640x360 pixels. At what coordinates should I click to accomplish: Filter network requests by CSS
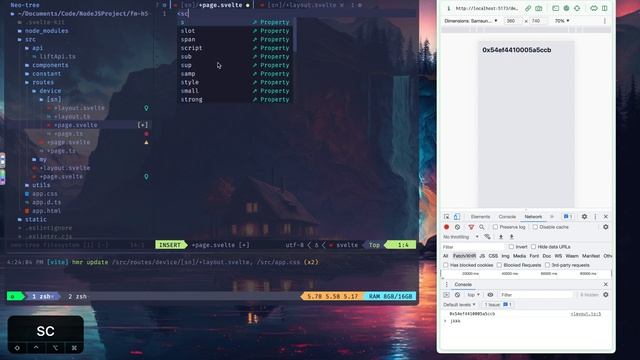click(x=493, y=256)
